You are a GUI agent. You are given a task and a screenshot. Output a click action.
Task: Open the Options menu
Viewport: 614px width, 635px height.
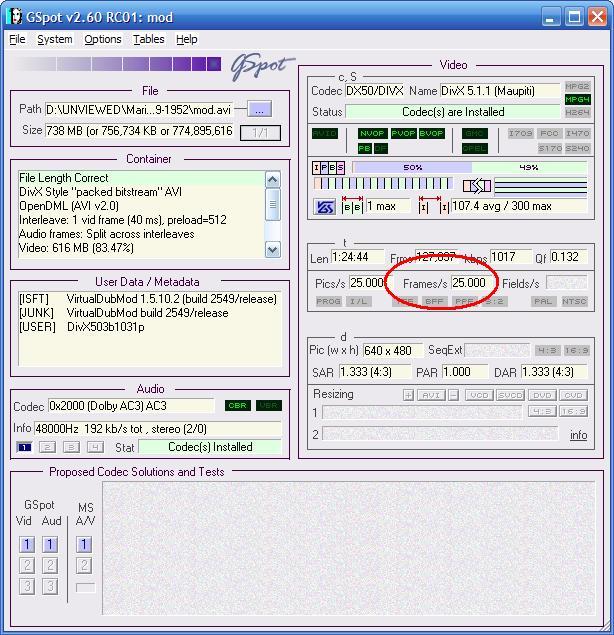point(103,39)
